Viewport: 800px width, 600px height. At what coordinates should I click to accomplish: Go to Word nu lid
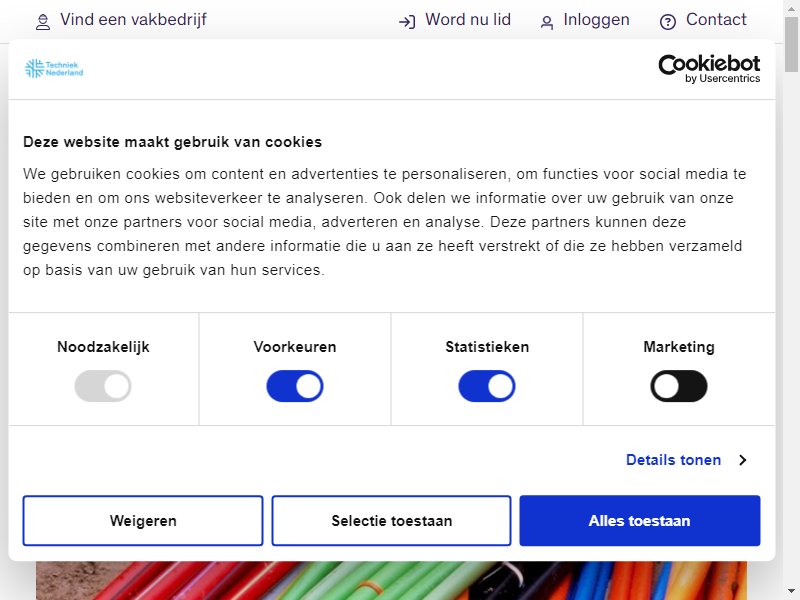(468, 20)
